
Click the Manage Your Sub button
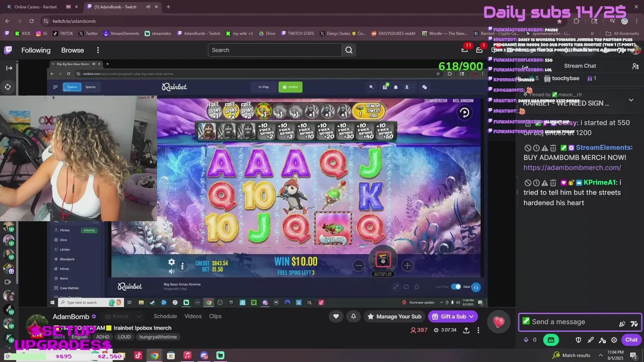tap(394, 317)
